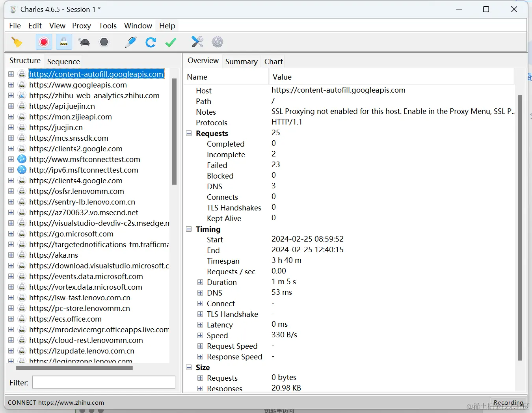Screen dimensions: 532x413
Task: Collapse the Timing section in Overview
Action: [189, 229]
